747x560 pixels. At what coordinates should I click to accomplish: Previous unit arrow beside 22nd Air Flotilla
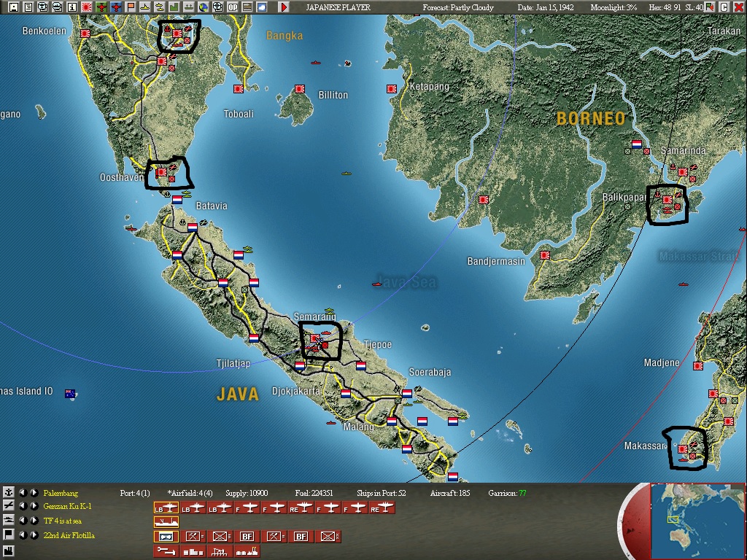[x=23, y=534]
